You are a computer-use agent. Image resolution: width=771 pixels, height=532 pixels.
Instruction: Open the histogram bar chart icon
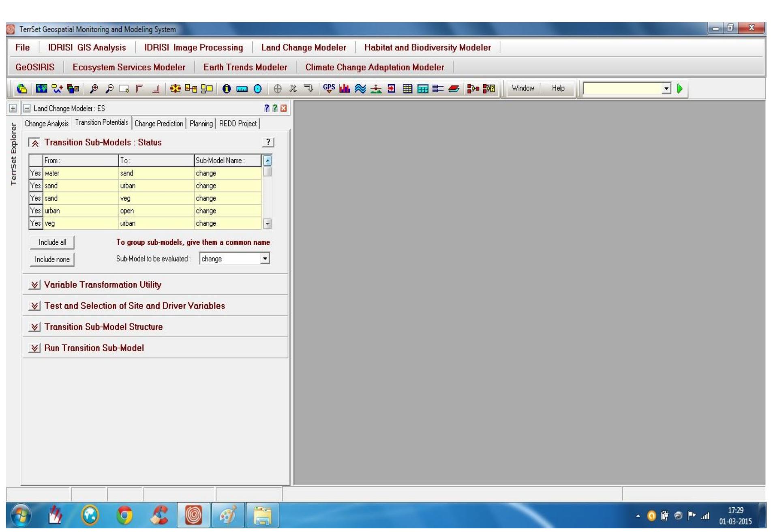pyautogui.click(x=345, y=88)
